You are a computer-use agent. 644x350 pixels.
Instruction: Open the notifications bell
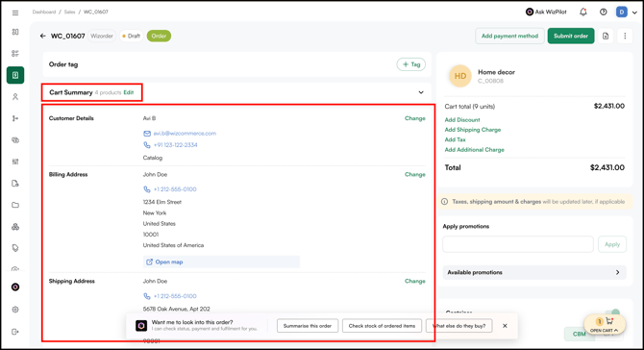click(x=583, y=12)
